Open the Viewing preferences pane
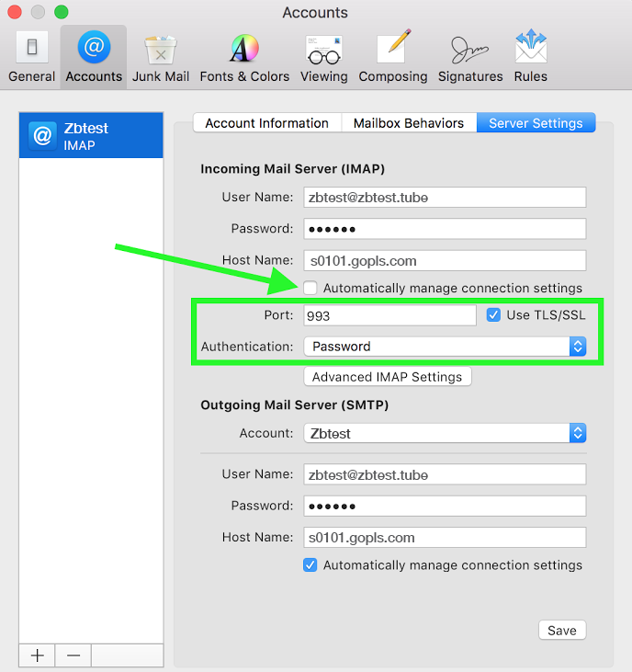The image size is (632, 672). click(324, 57)
